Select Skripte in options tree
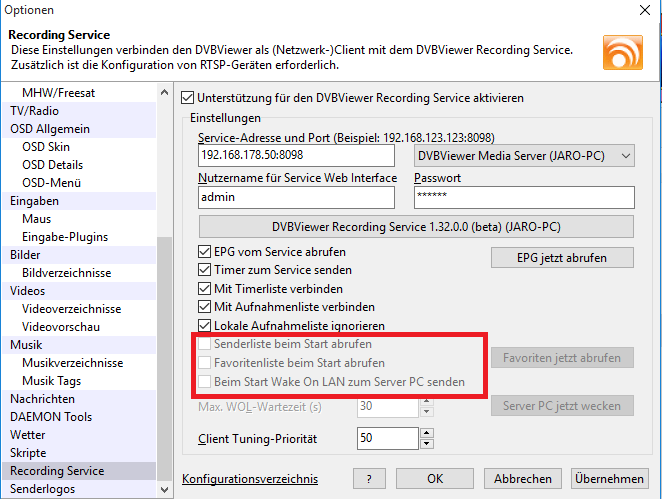The height and width of the screenshot is (499, 662). click(x=79, y=453)
